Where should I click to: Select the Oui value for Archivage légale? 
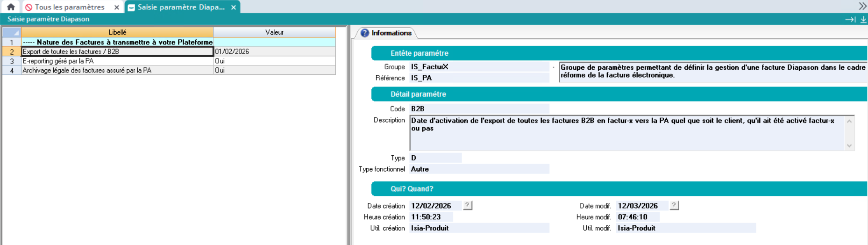[x=274, y=71]
